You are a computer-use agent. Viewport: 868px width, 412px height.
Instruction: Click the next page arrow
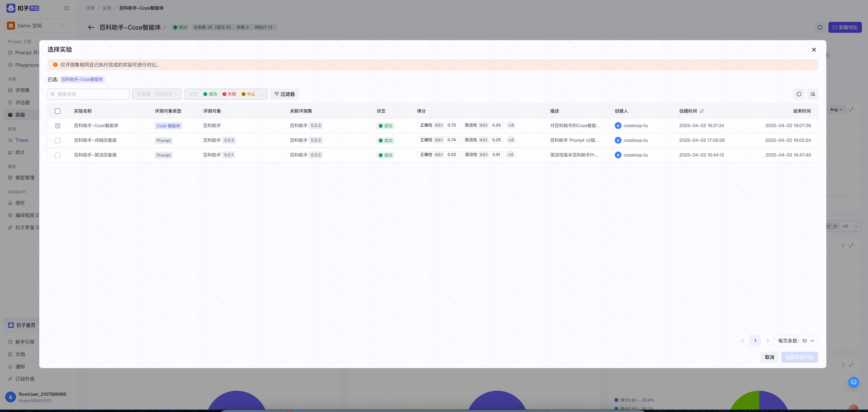[768, 341]
